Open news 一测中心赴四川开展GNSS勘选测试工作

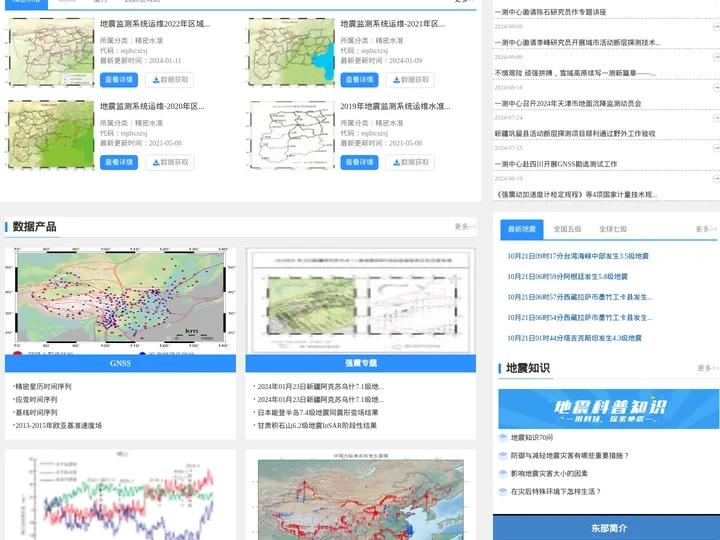tap(556, 164)
